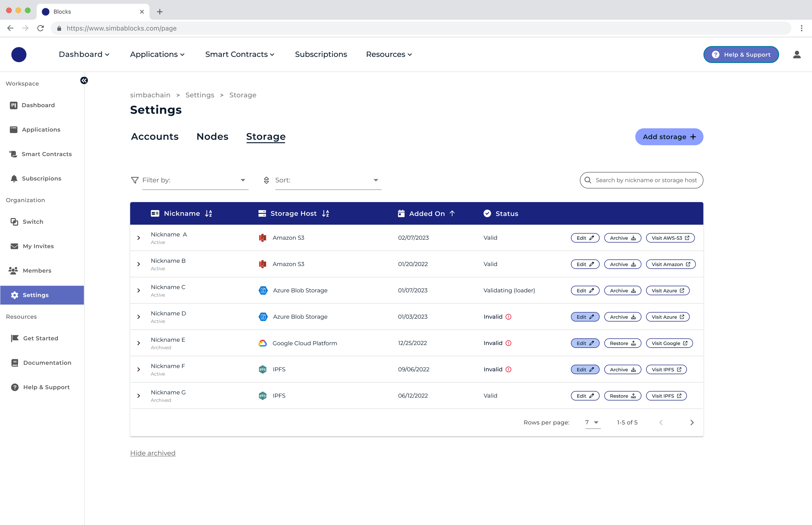
Task: Click the Nickname column sort icon
Action: pos(209,213)
